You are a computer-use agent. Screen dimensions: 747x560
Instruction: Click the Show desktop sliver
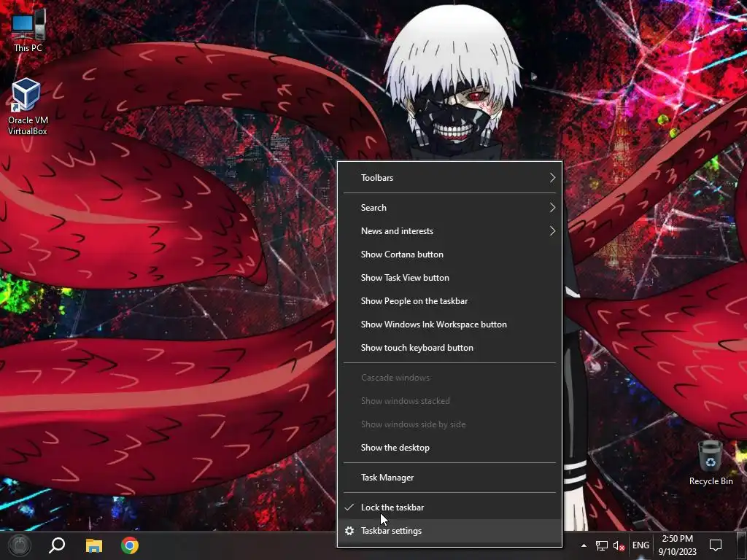(742, 545)
